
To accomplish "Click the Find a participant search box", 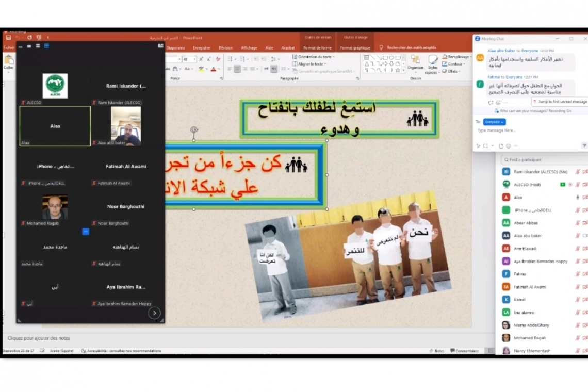I will click(544, 159).
